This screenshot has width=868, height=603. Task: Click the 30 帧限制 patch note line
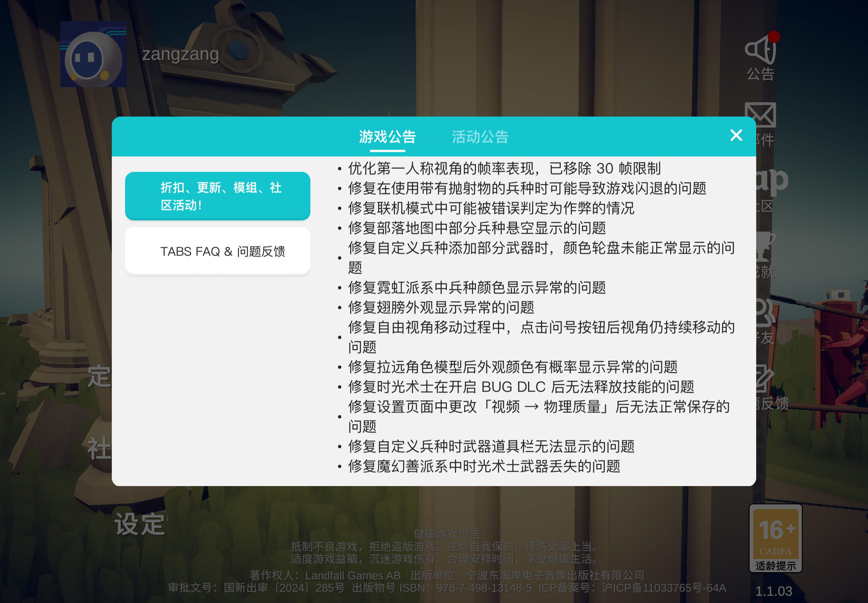[x=504, y=168]
